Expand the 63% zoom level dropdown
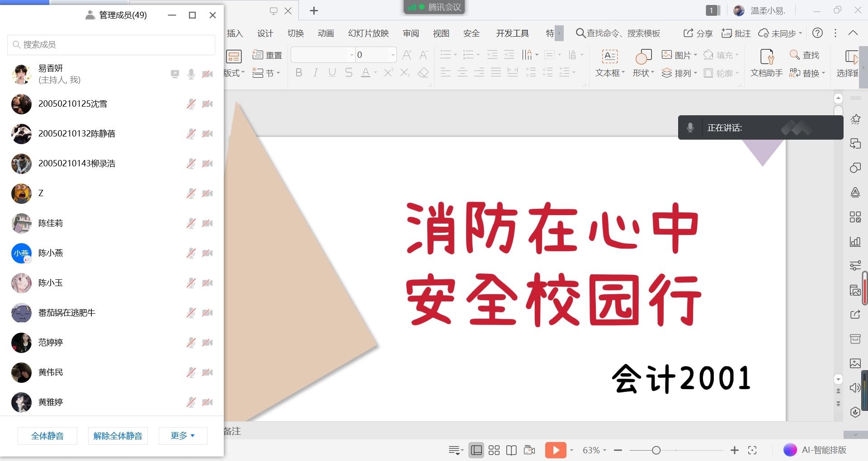Image resolution: width=868 pixels, height=461 pixels. [594, 450]
